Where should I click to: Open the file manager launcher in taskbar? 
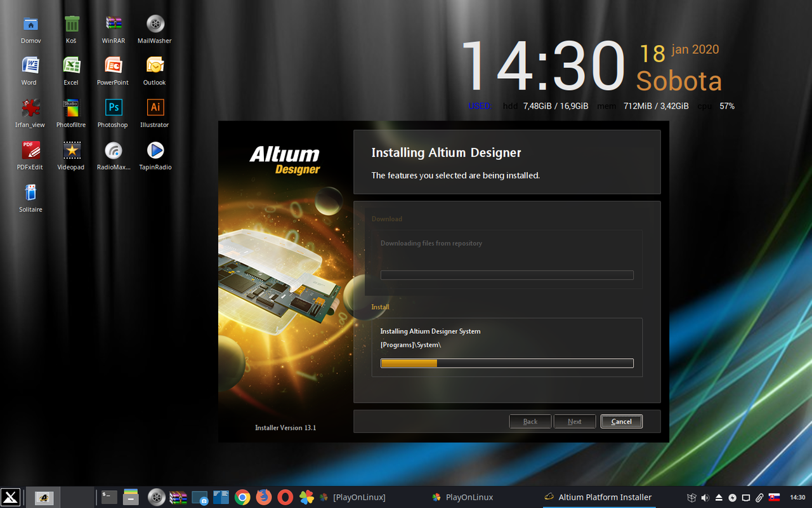(x=131, y=497)
